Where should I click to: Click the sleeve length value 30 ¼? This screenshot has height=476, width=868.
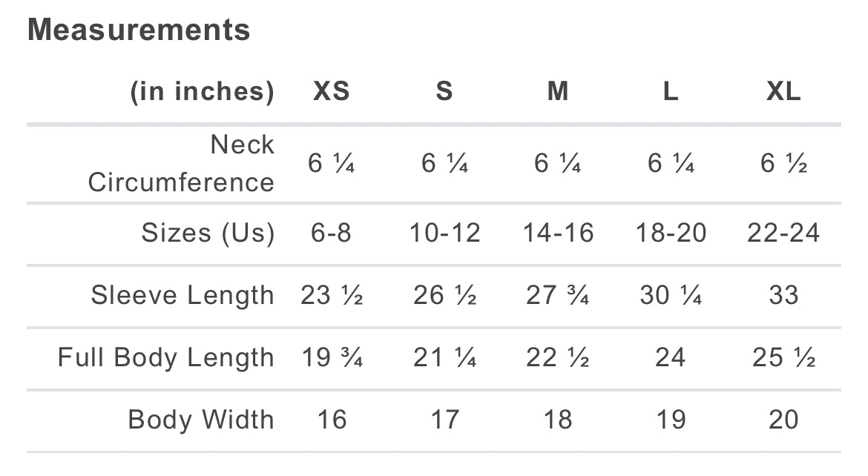pyautogui.click(x=671, y=295)
